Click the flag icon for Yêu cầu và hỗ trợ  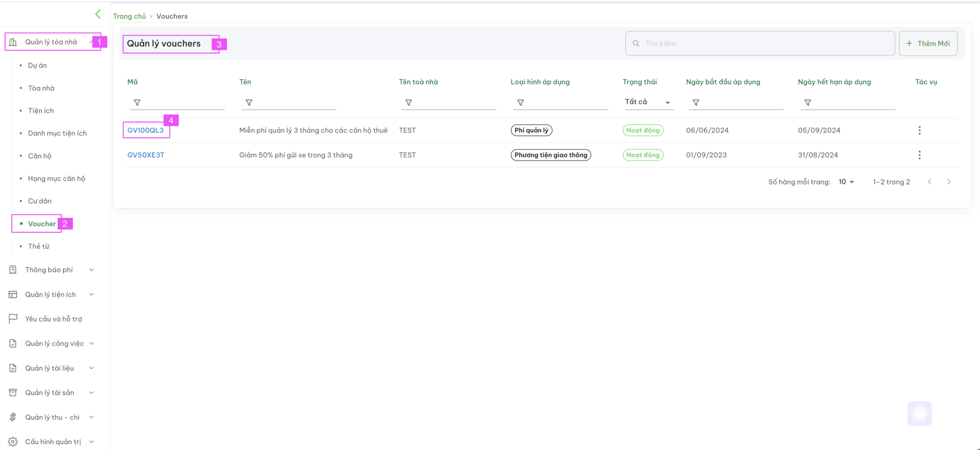pyautogui.click(x=13, y=319)
